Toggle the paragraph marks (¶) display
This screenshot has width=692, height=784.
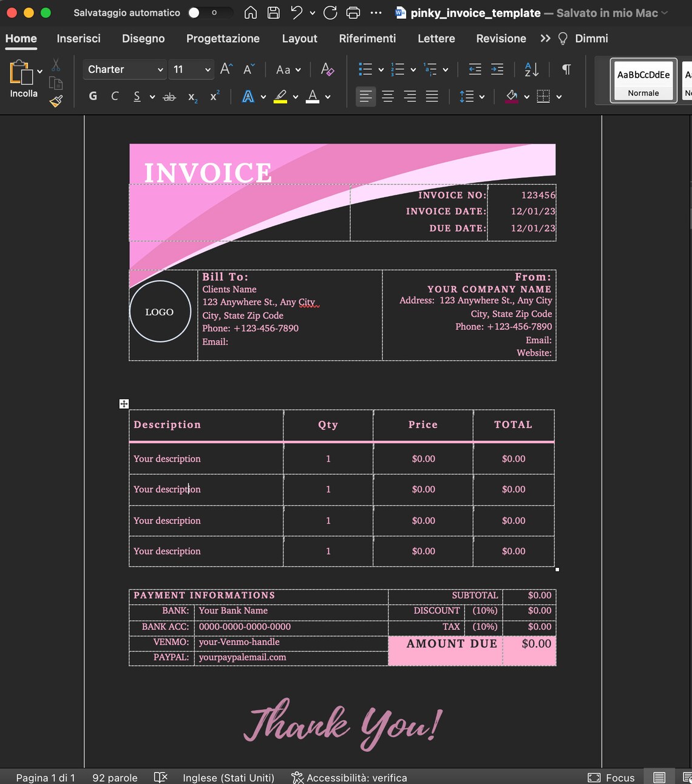tap(565, 69)
